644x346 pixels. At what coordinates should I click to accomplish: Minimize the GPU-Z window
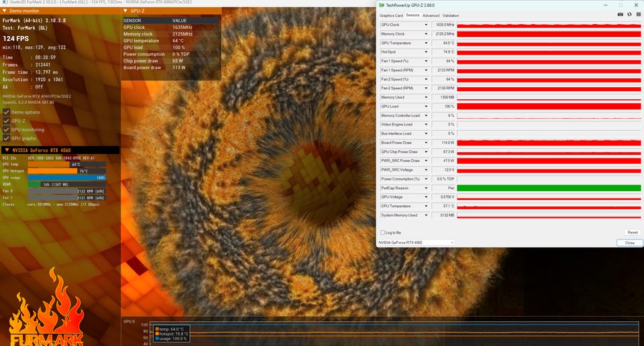pyautogui.click(x=606, y=5)
